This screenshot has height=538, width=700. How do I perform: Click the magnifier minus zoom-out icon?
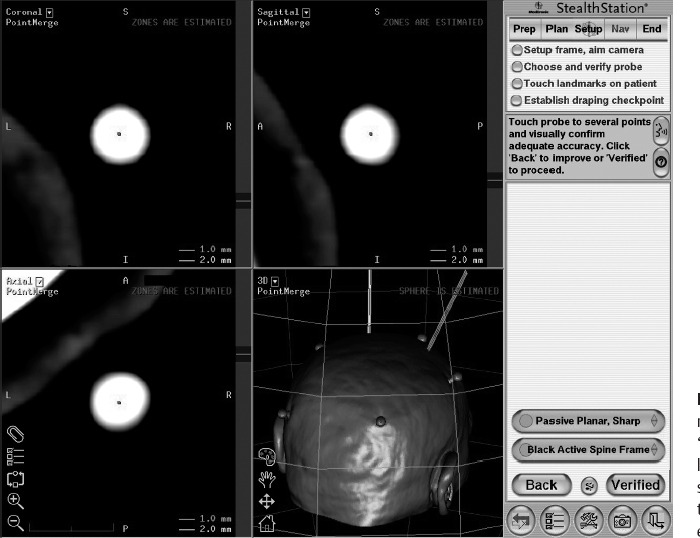[x=16, y=522]
